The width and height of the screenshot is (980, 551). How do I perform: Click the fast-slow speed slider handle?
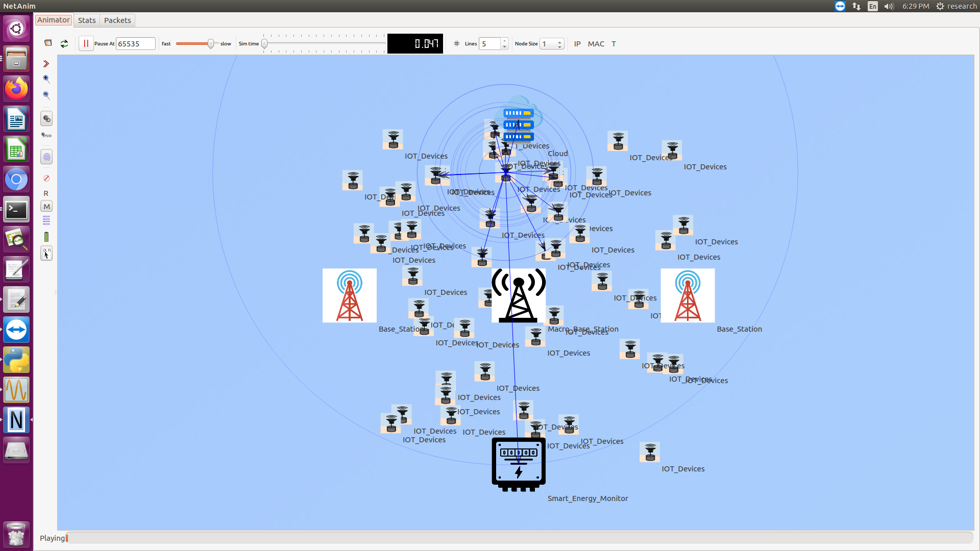tap(210, 44)
